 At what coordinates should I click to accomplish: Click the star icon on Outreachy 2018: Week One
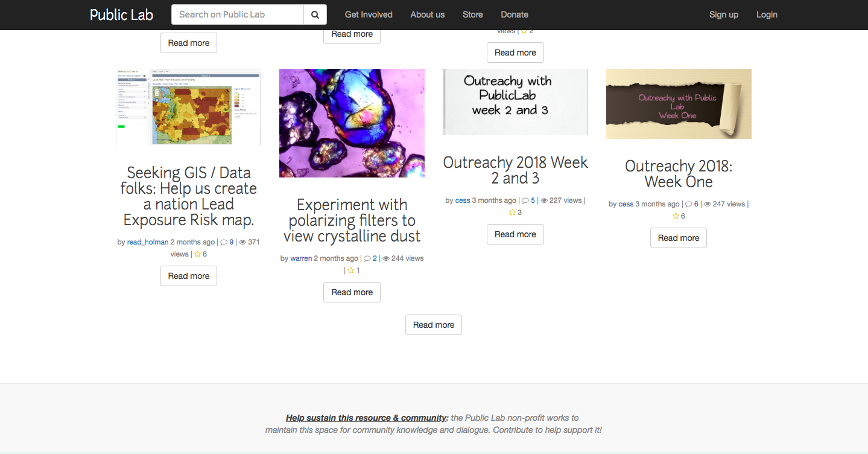674,216
